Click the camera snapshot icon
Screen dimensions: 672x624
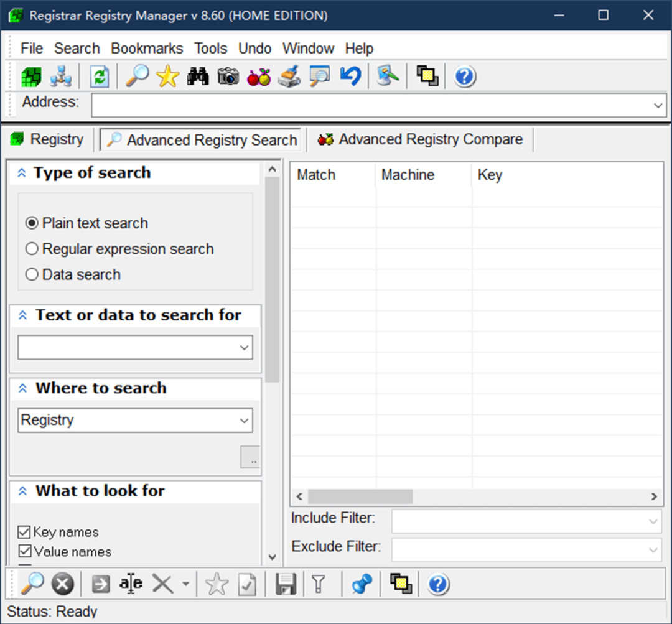pyautogui.click(x=228, y=77)
